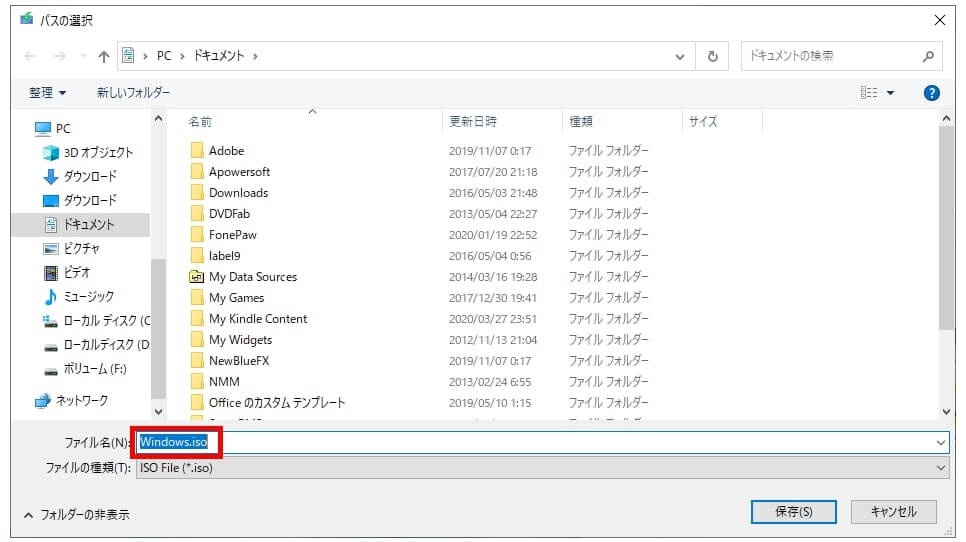The width and height of the screenshot is (966, 542).
Task: Open the file name history dropdown arrow
Action: (941, 442)
